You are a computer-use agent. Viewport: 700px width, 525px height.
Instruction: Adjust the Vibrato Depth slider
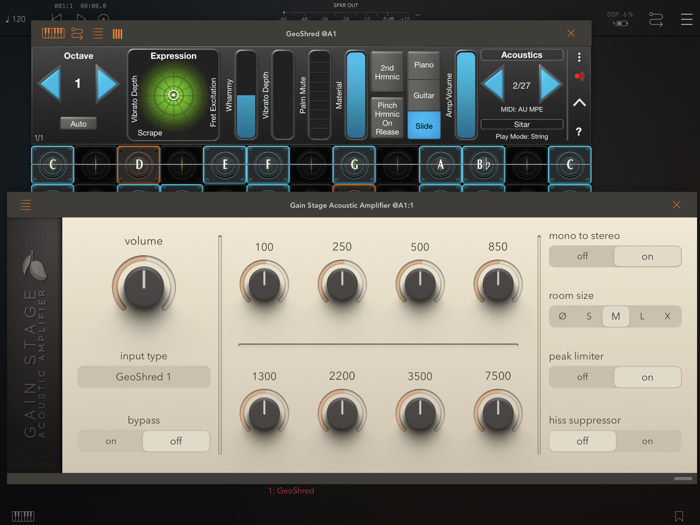click(x=283, y=95)
